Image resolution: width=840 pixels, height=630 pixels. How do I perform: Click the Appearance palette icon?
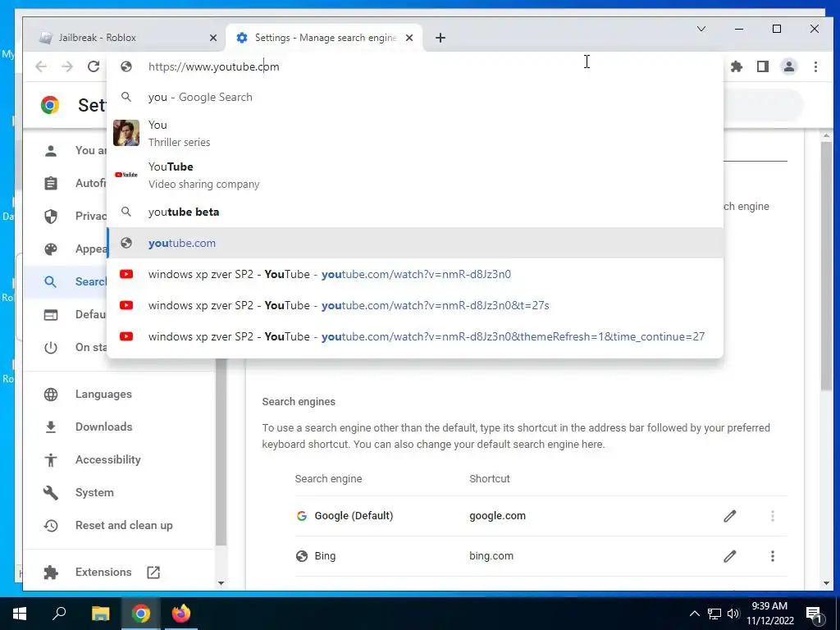pos(51,249)
